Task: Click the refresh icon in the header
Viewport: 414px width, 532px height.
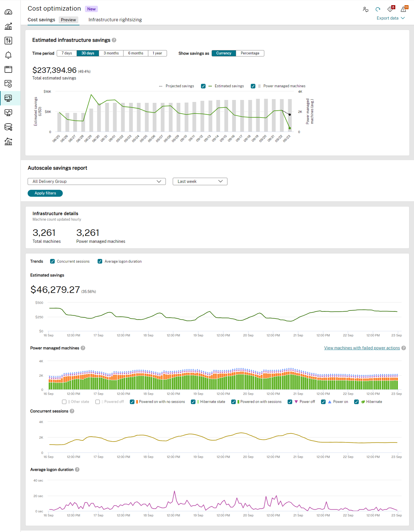Action: click(378, 10)
